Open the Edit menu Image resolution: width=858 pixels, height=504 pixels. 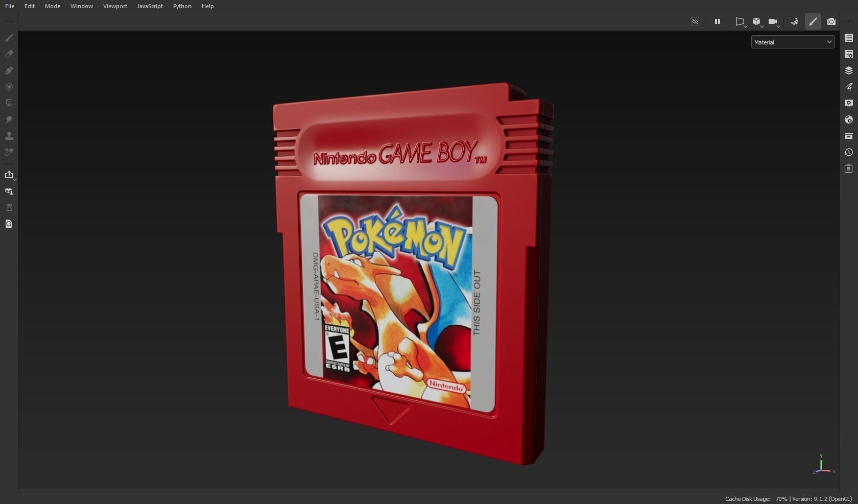tap(30, 6)
